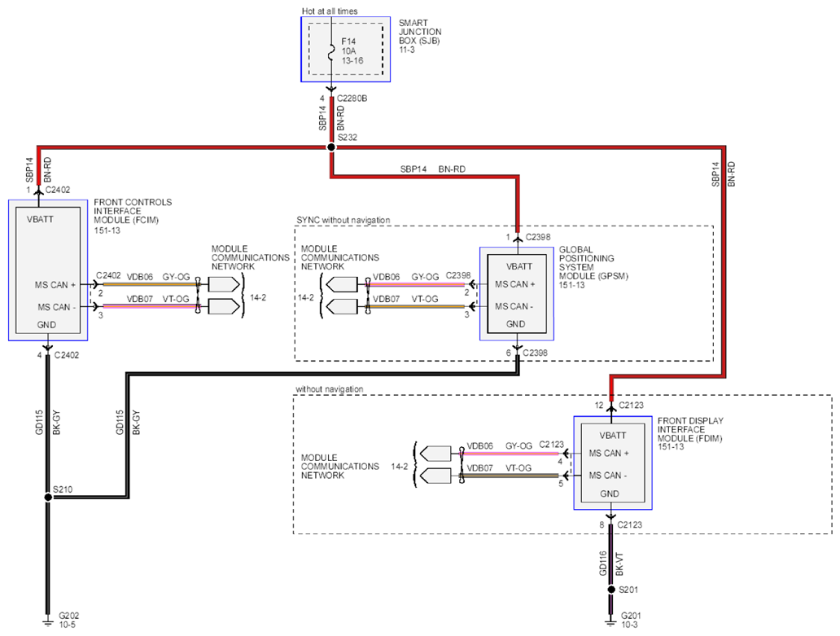Click the network arrow connector on GPSM's VDB06 wire
Image resolution: width=840 pixels, height=636 pixels.
342,284
